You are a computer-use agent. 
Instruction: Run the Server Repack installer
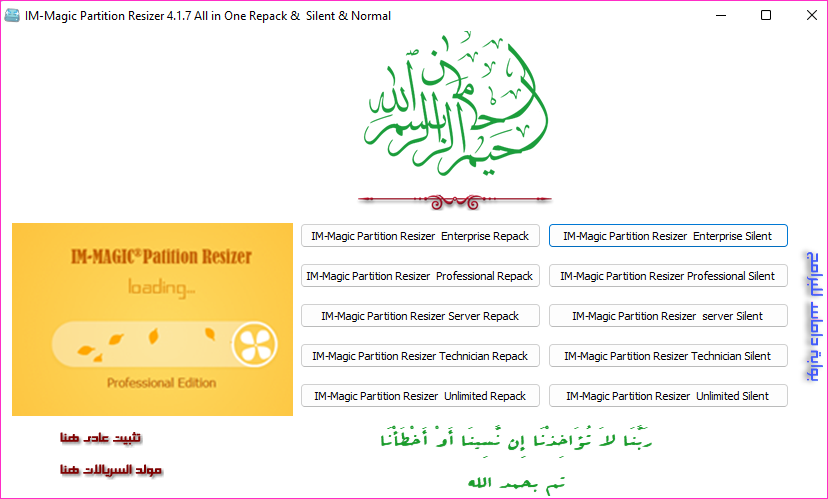[x=420, y=316]
